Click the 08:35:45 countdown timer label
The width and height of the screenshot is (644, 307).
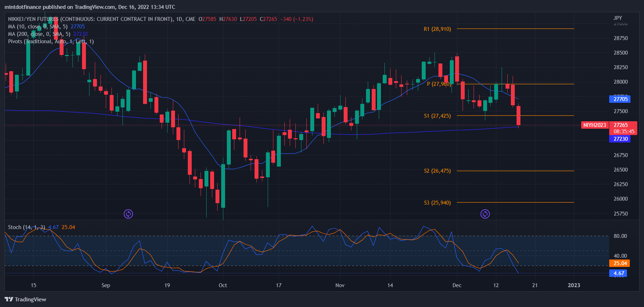pyautogui.click(x=624, y=132)
